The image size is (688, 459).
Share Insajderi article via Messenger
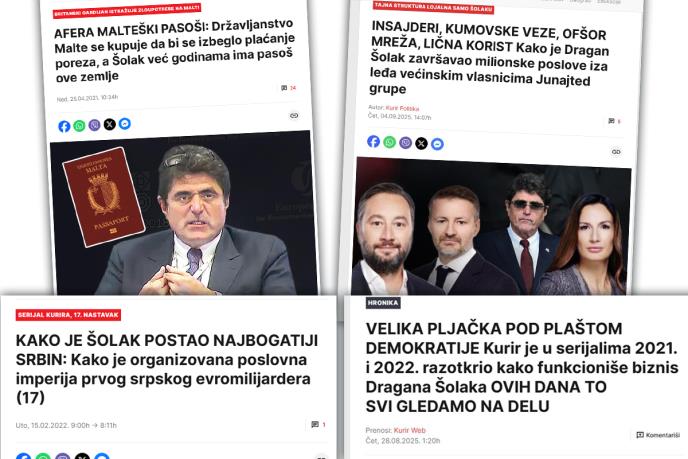437,144
